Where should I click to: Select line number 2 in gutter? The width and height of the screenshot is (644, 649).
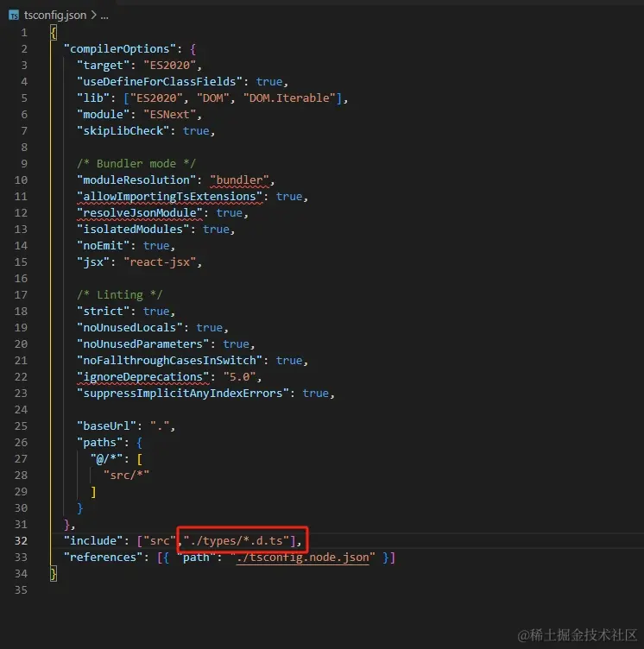pyautogui.click(x=24, y=49)
